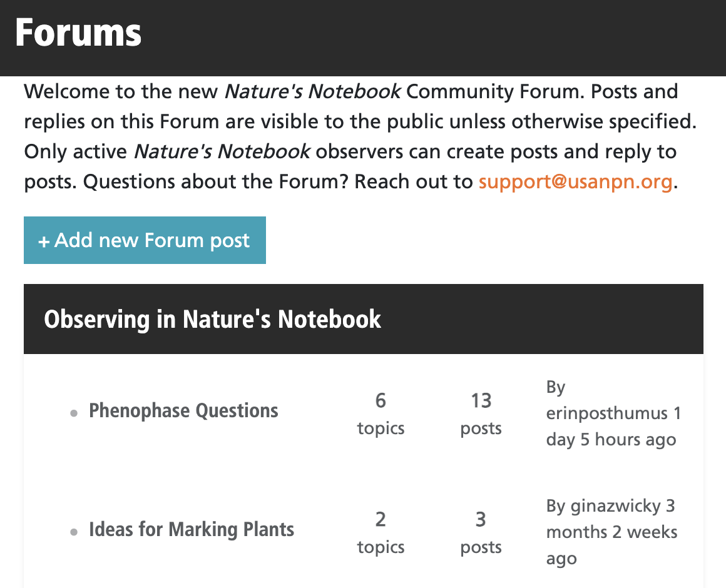Click italic Nature's Notebook before "Community Forum"
Viewport: 726px width, 588px height.
pyautogui.click(x=313, y=92)
